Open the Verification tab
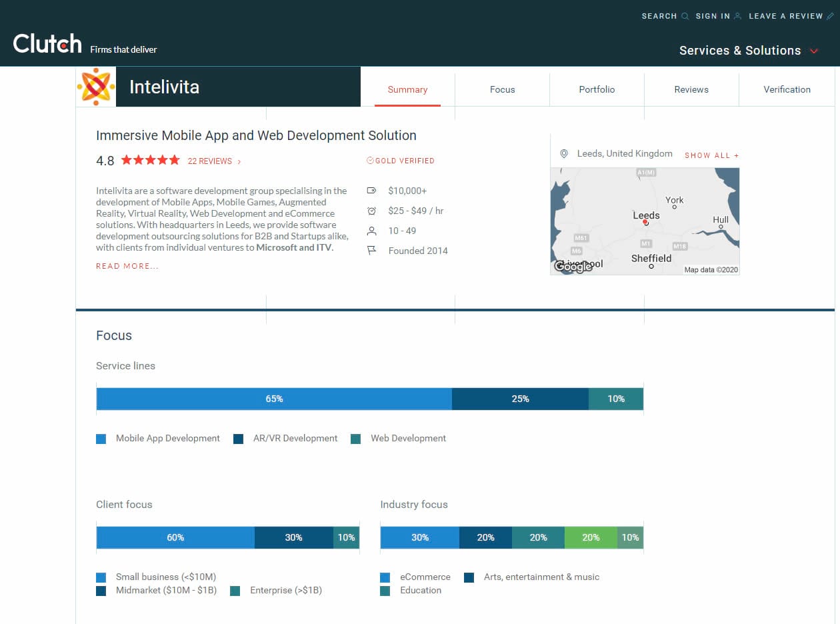Screen dimensions: 840x624 tap(787, 89)
